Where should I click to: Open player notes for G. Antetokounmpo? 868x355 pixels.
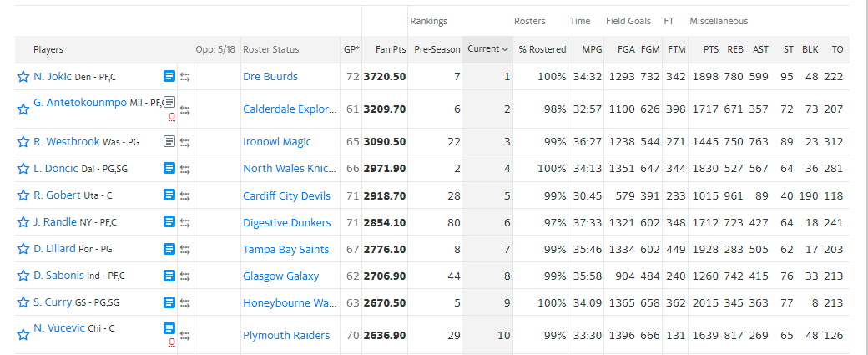tap(169, 101)
